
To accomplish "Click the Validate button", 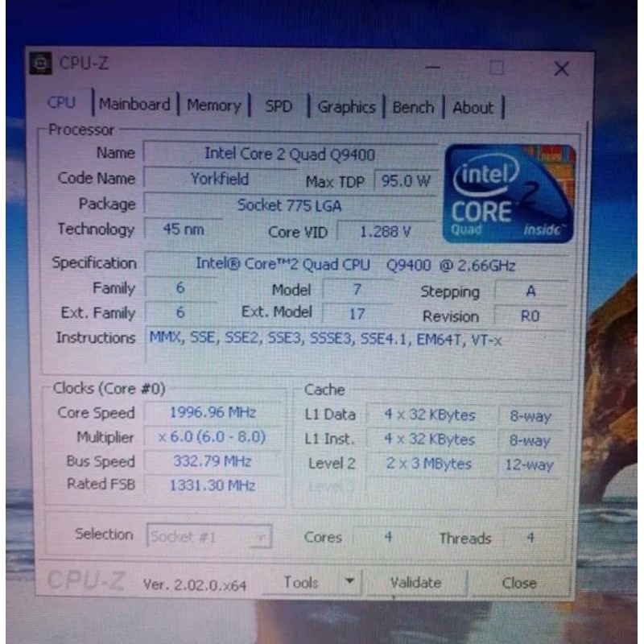I will tap(416, 582).
